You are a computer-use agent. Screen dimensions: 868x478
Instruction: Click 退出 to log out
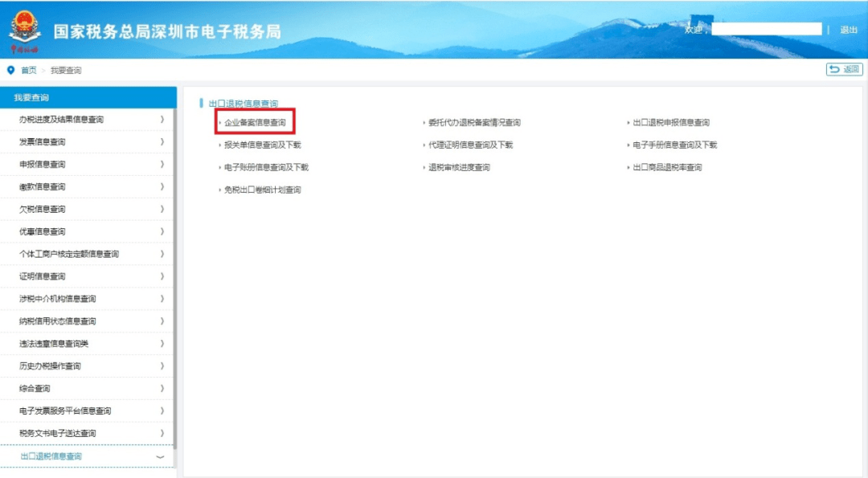point(848,30)
